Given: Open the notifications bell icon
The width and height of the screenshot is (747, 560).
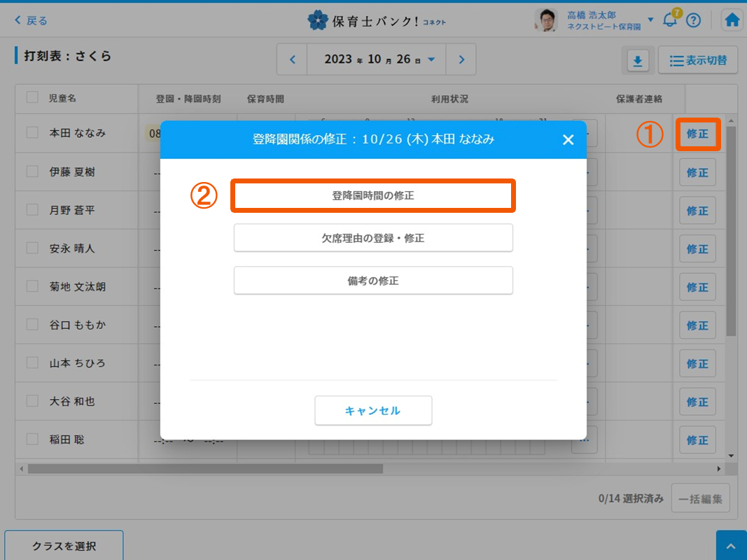Looking at the screenshot, I should pyautogui.click(x=670, y=20).
